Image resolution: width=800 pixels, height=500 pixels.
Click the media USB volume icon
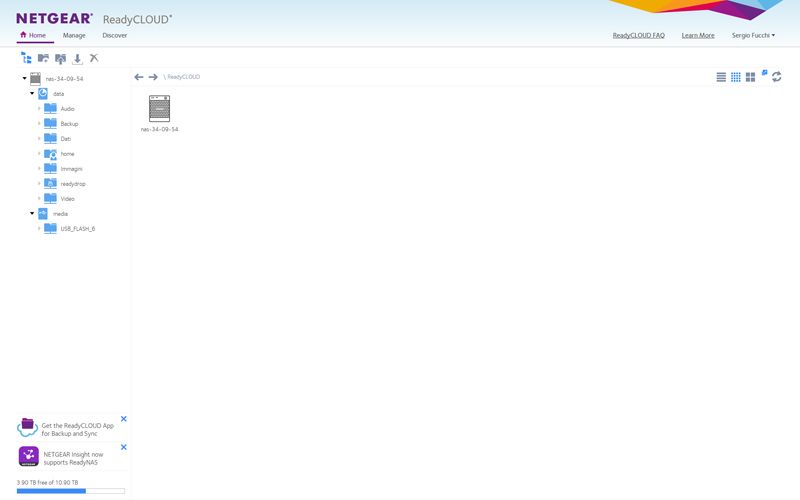[x=43, y=214]
